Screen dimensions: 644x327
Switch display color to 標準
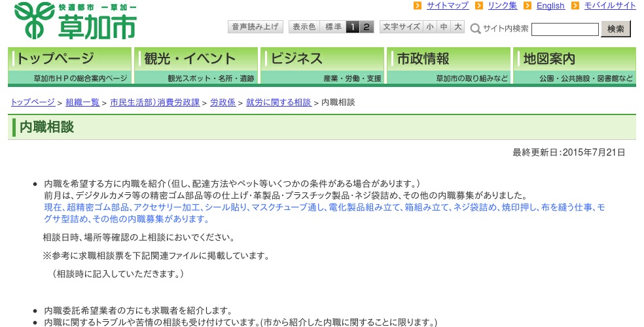pyautogui.click(x=332, y=27)
